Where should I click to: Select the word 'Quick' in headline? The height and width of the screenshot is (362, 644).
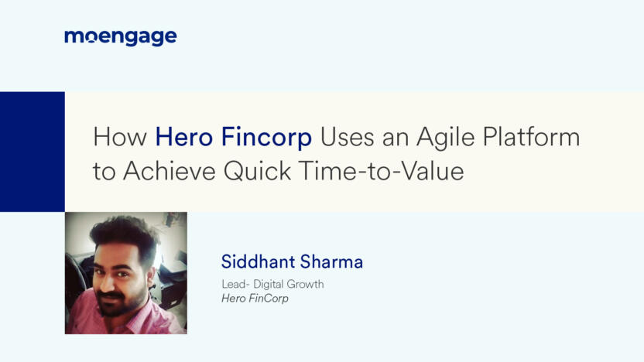click(257, 171)
